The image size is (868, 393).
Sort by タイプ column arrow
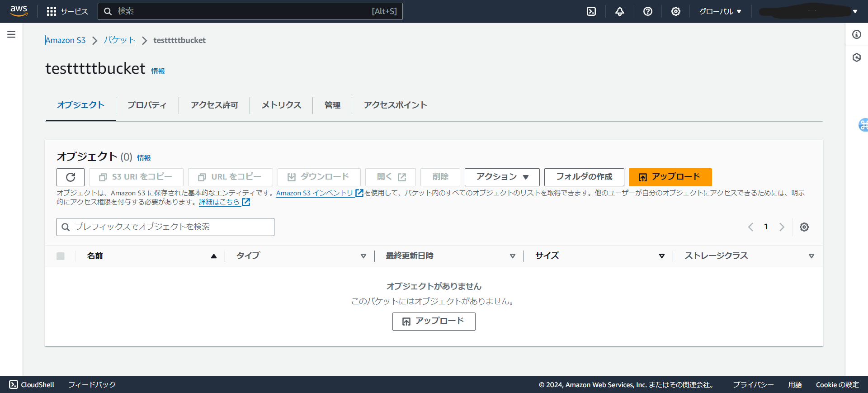pos(363,256)
